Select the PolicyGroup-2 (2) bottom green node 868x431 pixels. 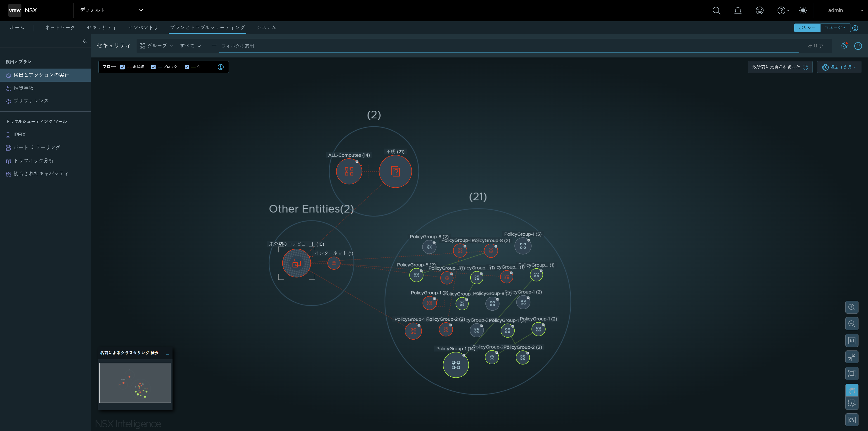pos(523,357)
